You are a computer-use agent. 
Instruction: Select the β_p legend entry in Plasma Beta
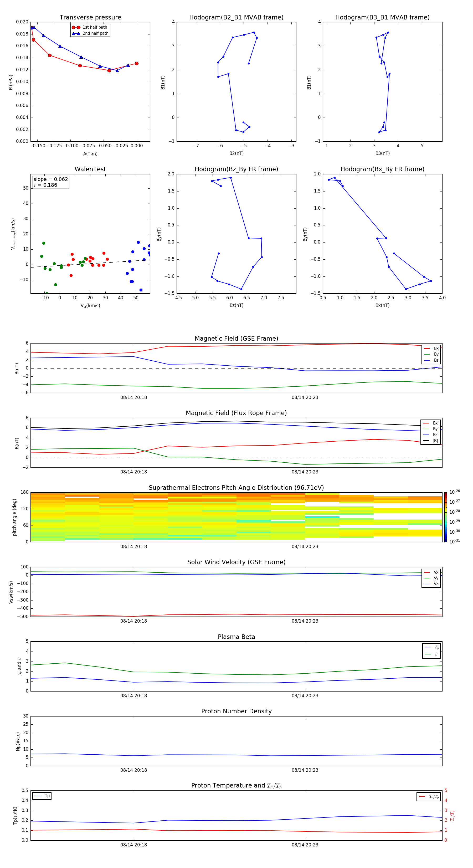[432, 647]
